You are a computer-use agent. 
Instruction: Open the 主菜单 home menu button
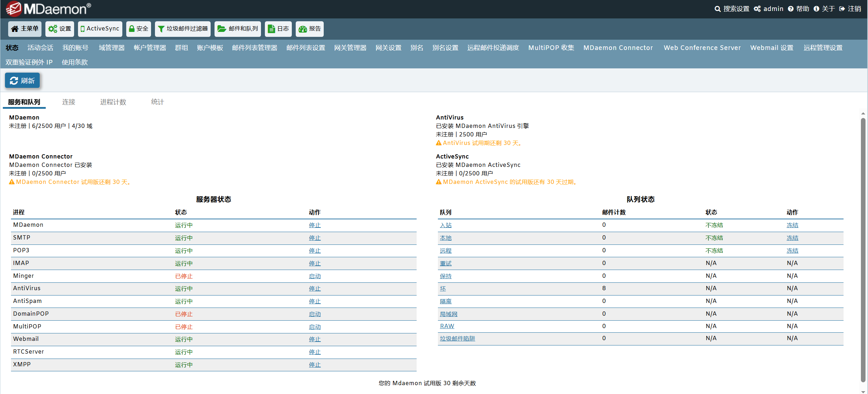click(x=25, y=29)
